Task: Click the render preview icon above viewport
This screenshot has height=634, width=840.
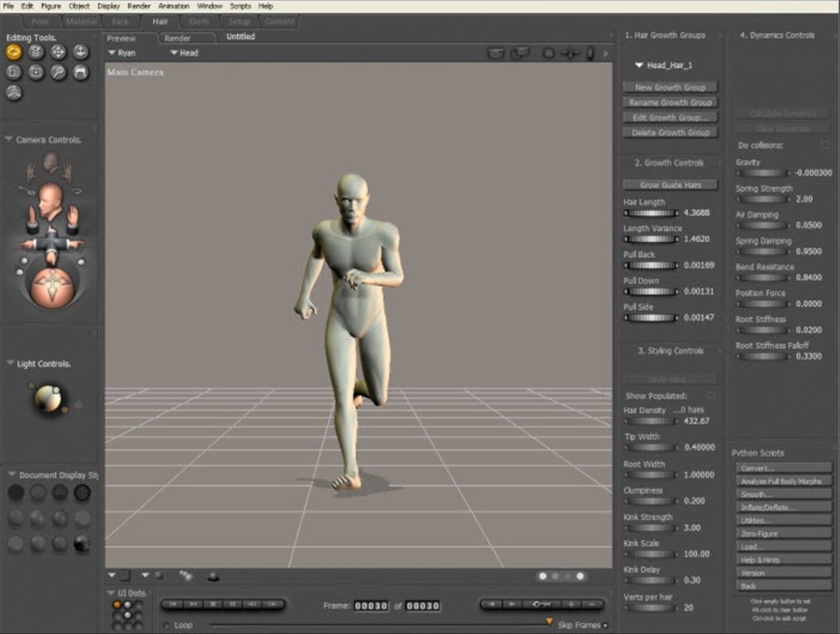Action: pos(496,53)
